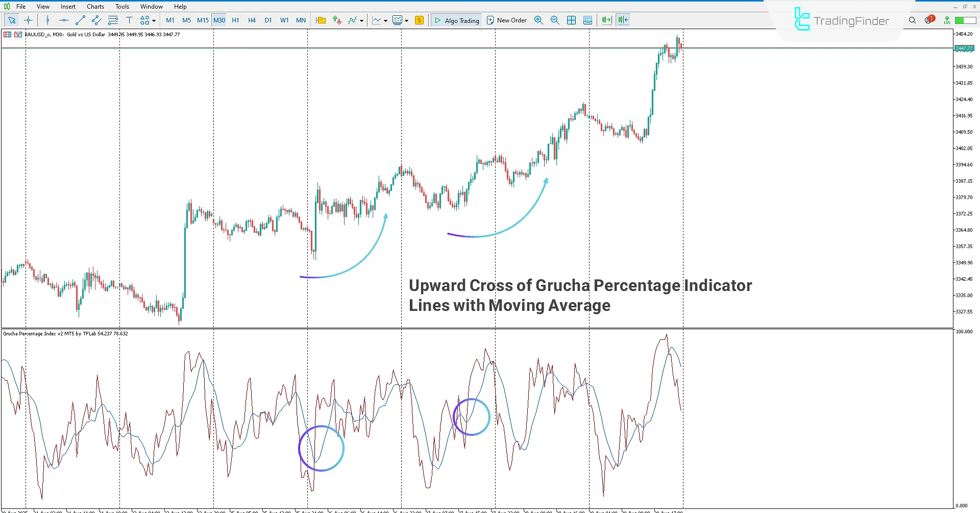Switch chart to candlestick display mode
The image size is (980, 513).
[377, 20]
